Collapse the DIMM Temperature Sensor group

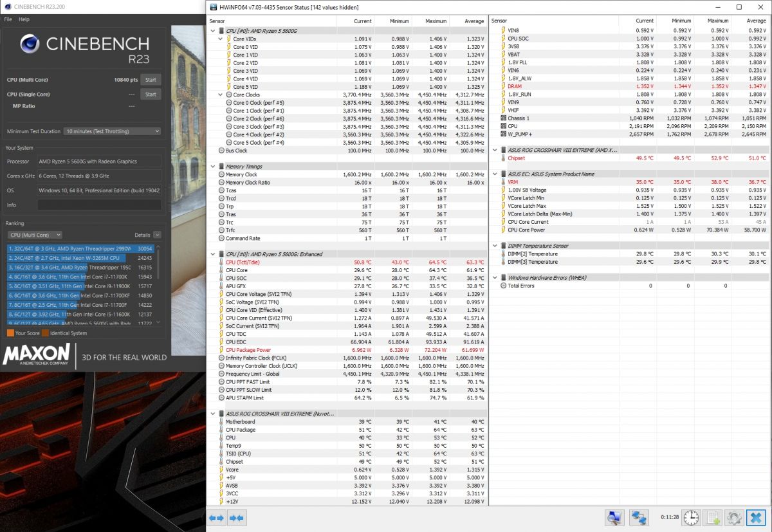click(x=494, y=246)
